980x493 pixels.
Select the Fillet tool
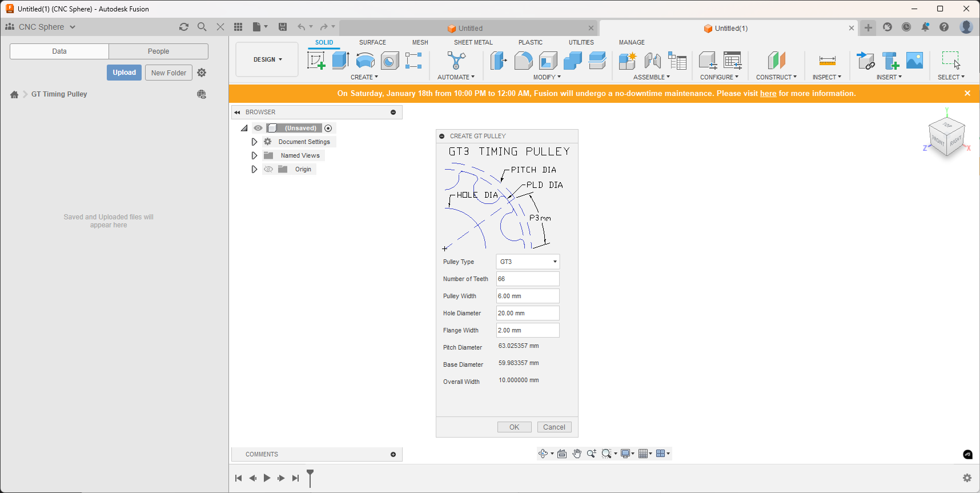pyautogui.click(x=523, y=61)
